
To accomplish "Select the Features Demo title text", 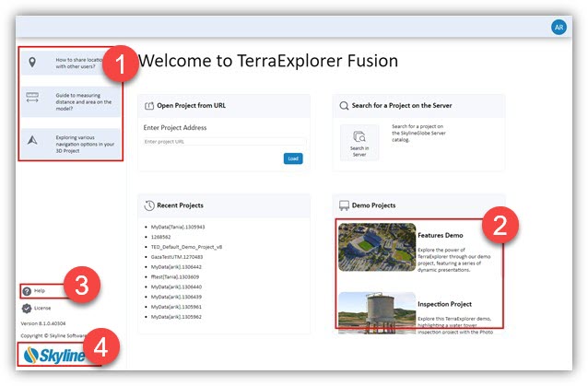I will click(441, 235).
